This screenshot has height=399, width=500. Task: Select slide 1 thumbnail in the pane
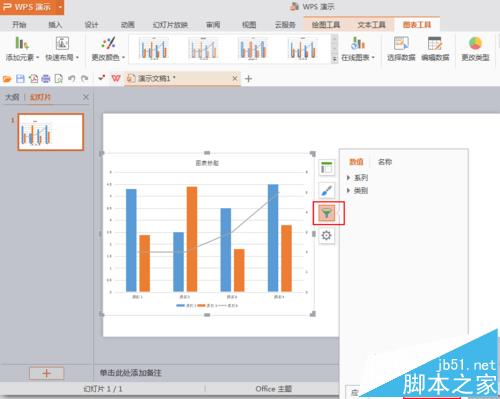tap(50, 132)
